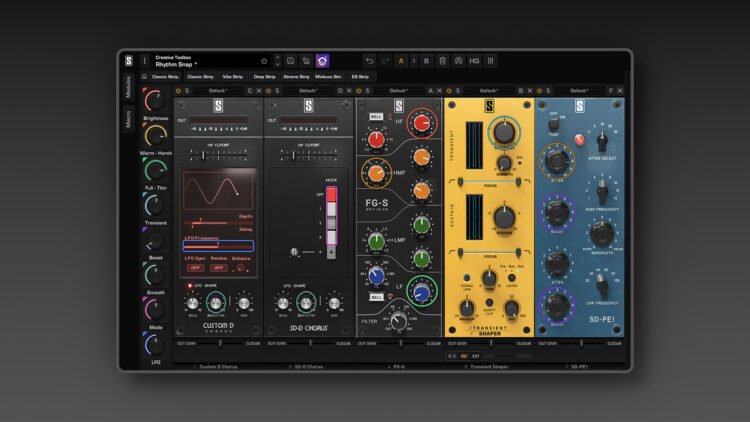Remove the FG-S module with X
The width and height of the screenshot is (750, 422).
pyautogui.click(x=439, y=90)
